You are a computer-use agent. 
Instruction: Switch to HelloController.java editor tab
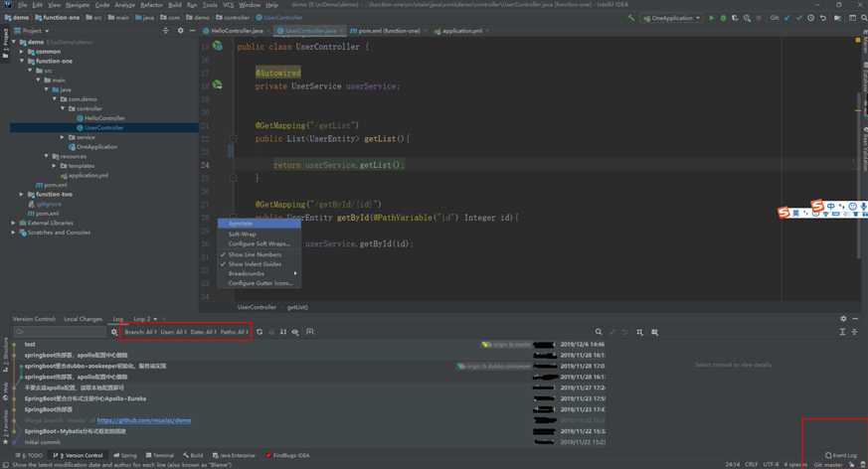236,31
